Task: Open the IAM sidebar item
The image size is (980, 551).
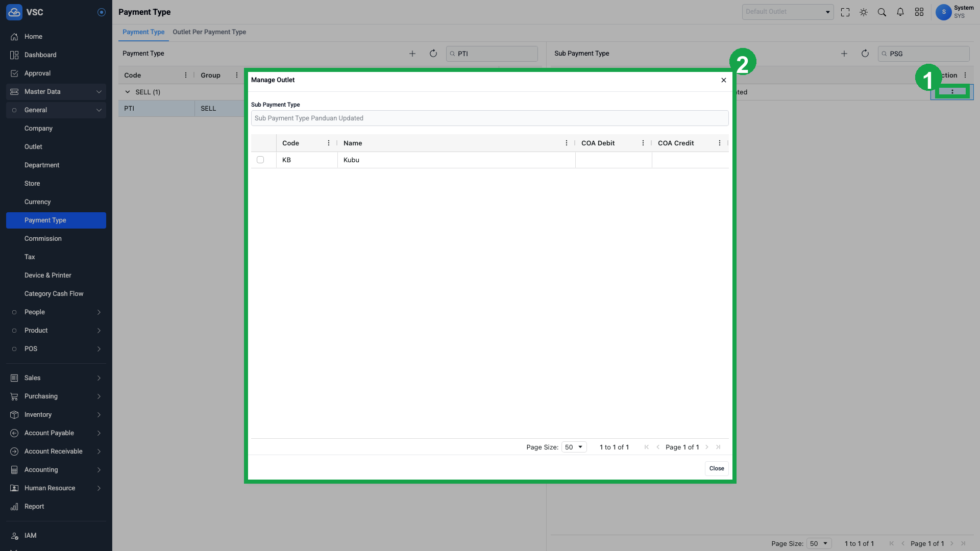Action: coord(56,536)
